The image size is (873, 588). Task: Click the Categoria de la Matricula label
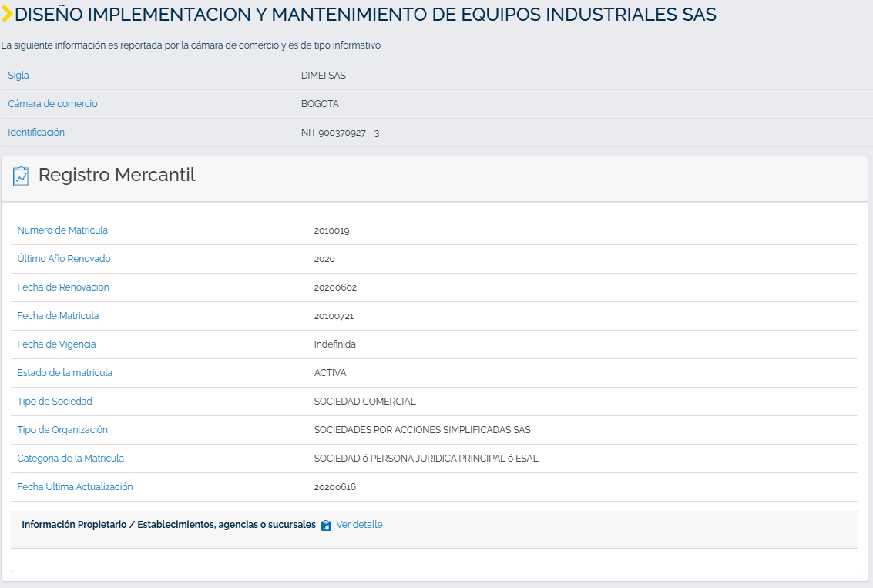[71, 459]
